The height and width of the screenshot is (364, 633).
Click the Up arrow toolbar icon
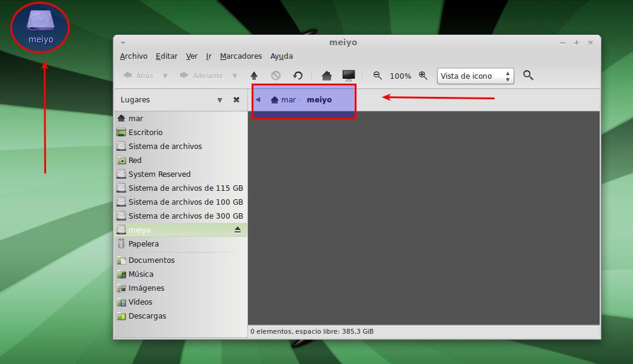pyautogui.click(x=254, y=76)
